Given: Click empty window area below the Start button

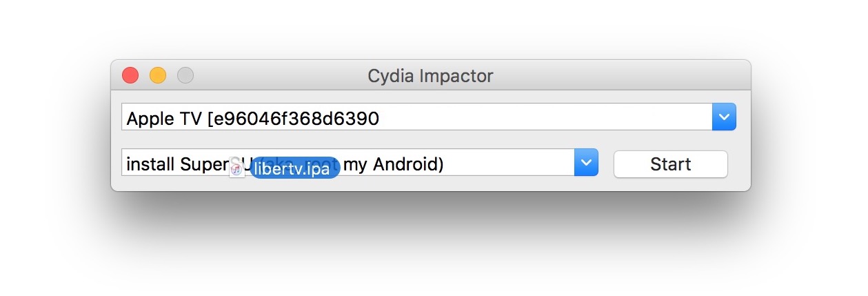Looking at the screenshot, I should coord(670,184).
